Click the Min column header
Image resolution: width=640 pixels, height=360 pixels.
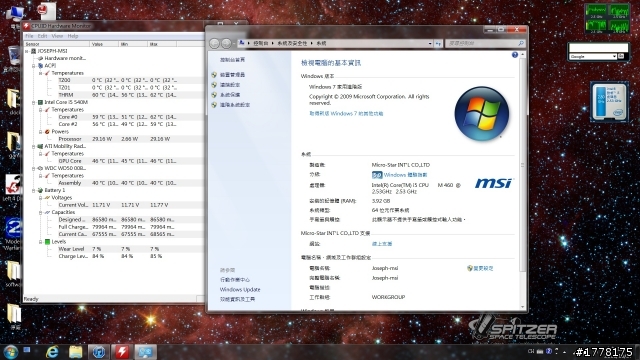(133, 44)
